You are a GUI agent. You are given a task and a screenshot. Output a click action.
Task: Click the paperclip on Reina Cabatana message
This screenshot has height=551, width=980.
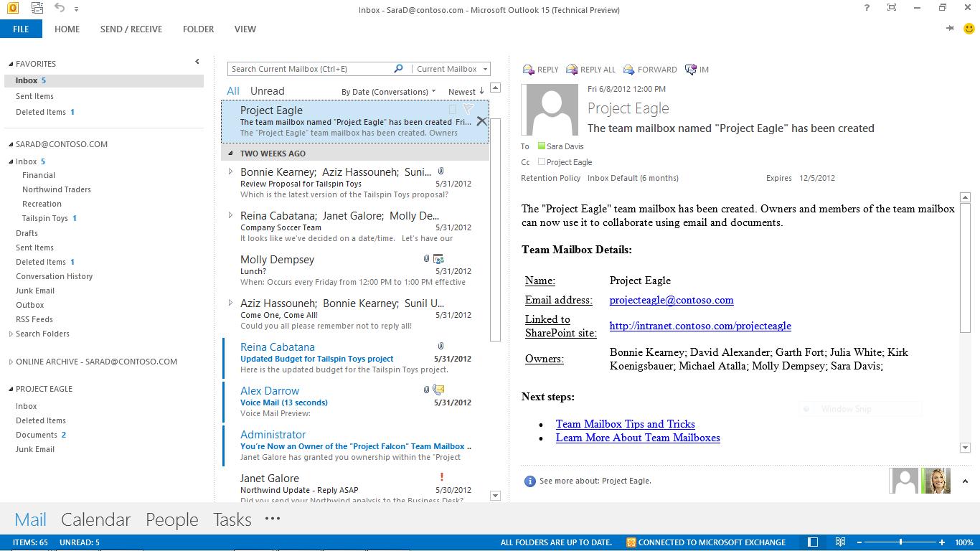[x=440, y=347]
